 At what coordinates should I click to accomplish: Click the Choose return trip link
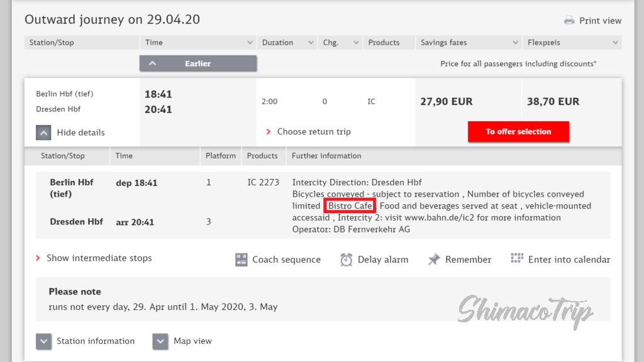click(x=313, y=132)
